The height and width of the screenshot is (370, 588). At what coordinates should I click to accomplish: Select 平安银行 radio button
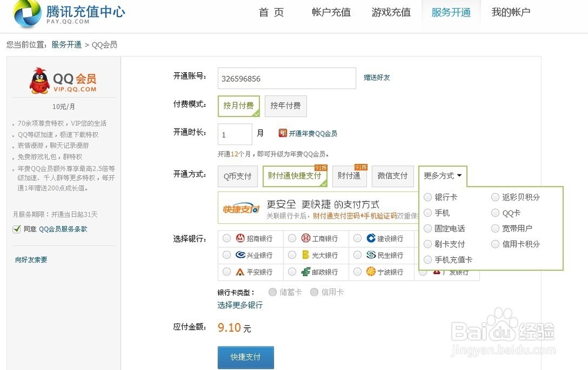pyautogui.click(x=226, y=271)
